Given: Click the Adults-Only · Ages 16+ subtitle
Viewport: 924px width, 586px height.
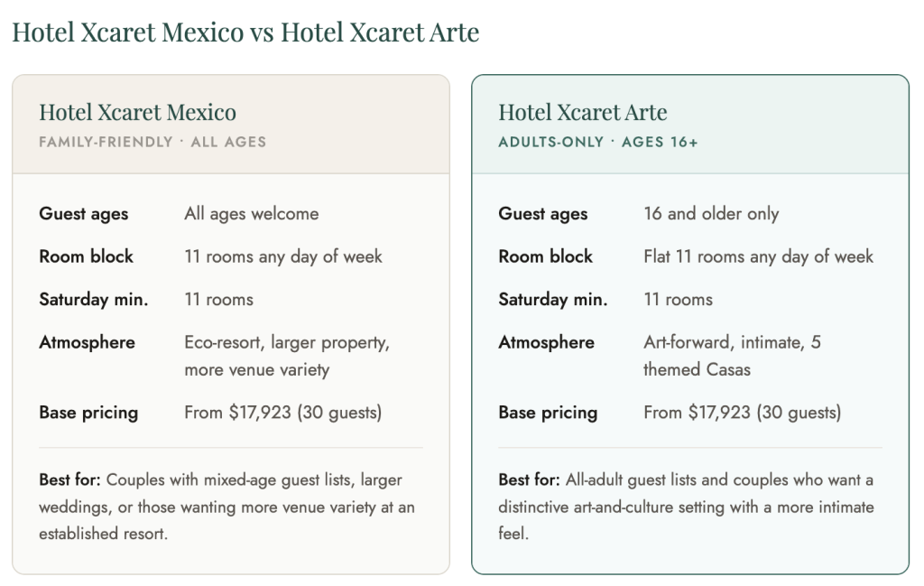Looking at the screenshot, I should coord(597,142).
